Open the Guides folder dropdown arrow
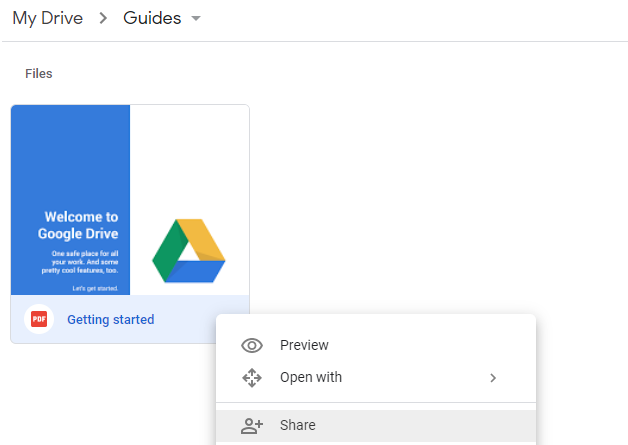 pyautogui.click(x=196, y=18)
